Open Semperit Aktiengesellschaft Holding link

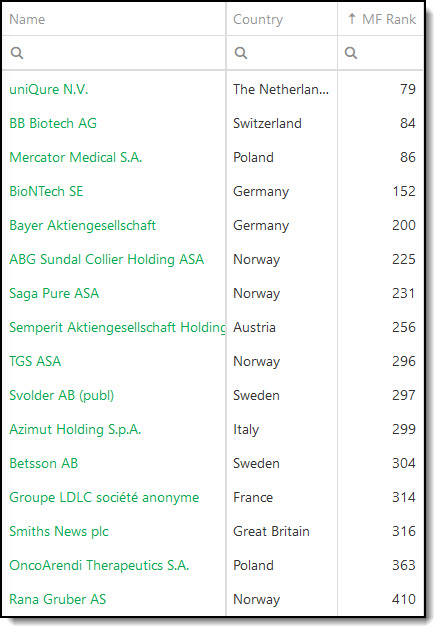pyautogui.click(x=117, y=327)
